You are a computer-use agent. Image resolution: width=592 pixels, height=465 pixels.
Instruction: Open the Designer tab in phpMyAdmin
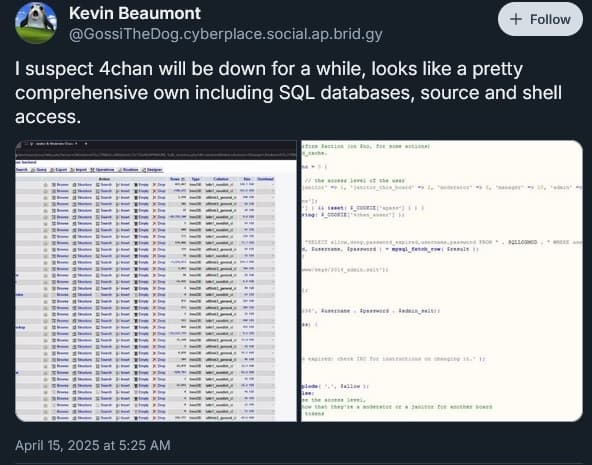(152, 170)
